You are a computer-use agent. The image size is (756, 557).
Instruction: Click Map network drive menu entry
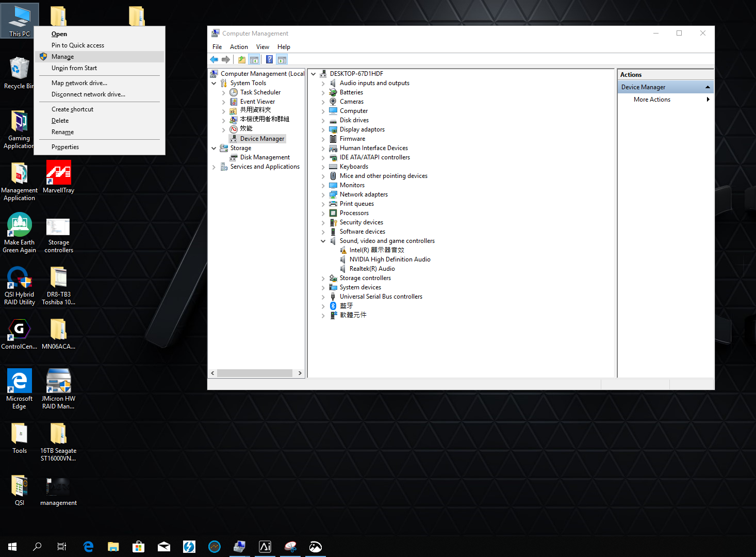pos(79,83)
